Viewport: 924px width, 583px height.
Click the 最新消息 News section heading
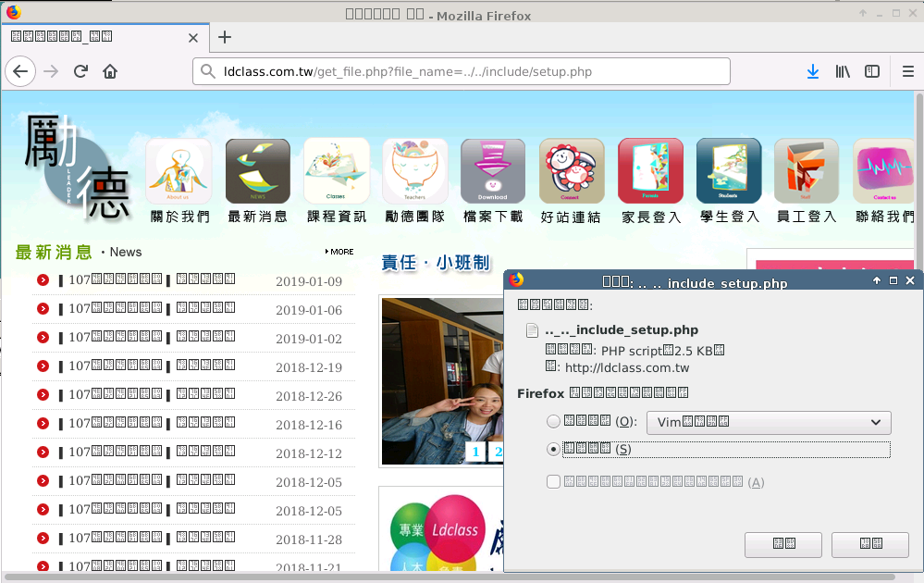pyautogui.click(x=79, y=253)
